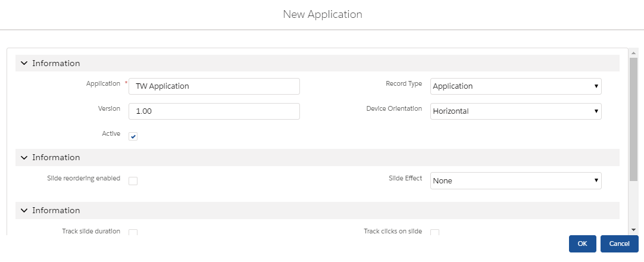Image resolution: width=644 pixels, height=262 pixels.
Task: Collapse the first Information section chevron
Action: click(24, 63)
